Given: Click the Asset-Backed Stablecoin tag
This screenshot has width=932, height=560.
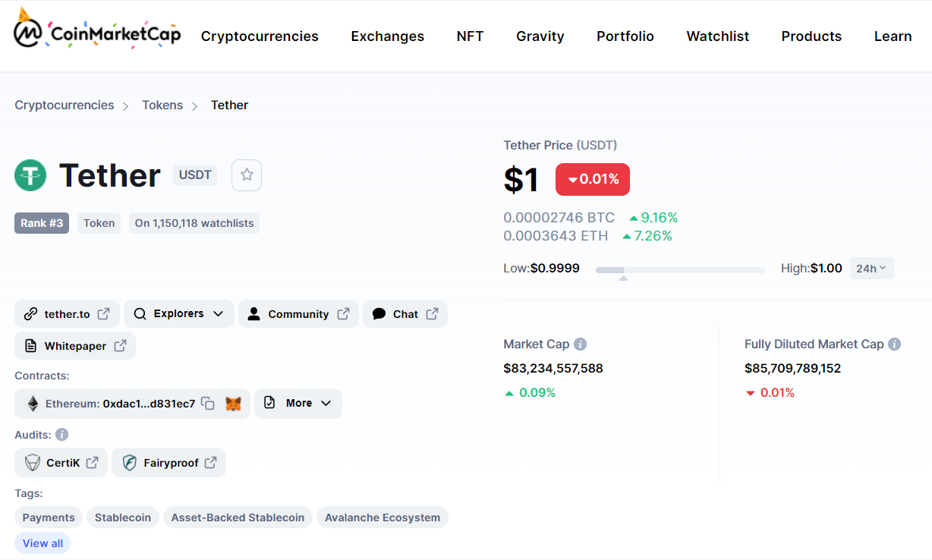Looking at the screenshot, I should (x=238, y=518).
